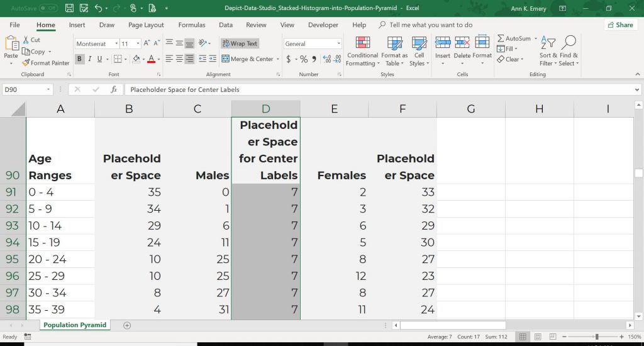The image size is (644, 346).
Task: Apply Comma Style
Action: click(314, 59)
